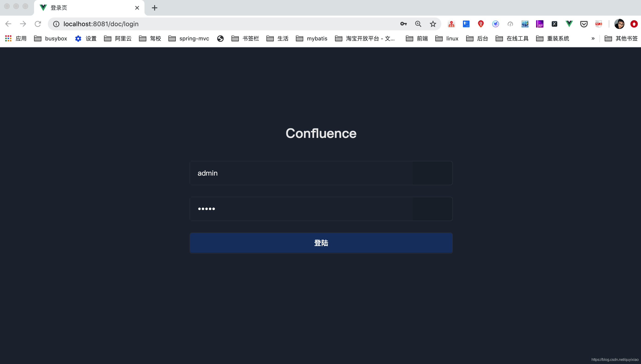Open the blue translate extension icon
The height and width of the screenshot is (364, 641).
(466, 24)
